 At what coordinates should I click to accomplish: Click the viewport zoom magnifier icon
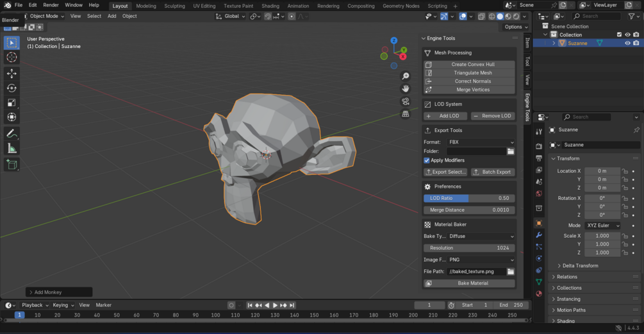[406, 76]
